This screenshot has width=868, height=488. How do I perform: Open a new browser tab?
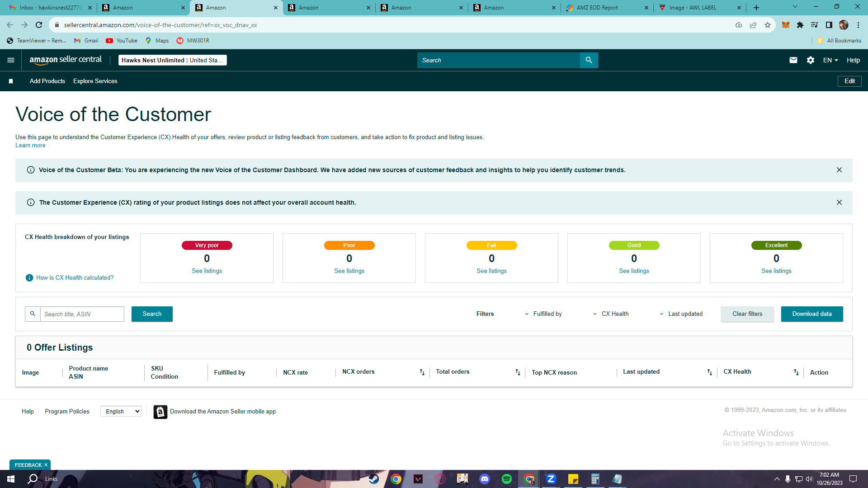tap(756, 8)
